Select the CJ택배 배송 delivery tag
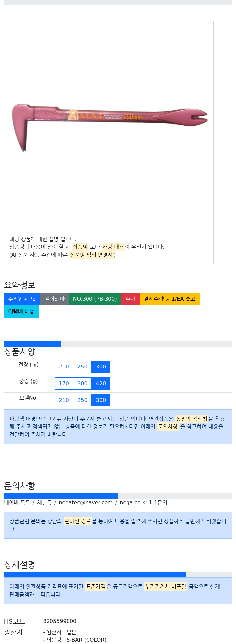This screenshot has width=236, height=644. (21, 312)
